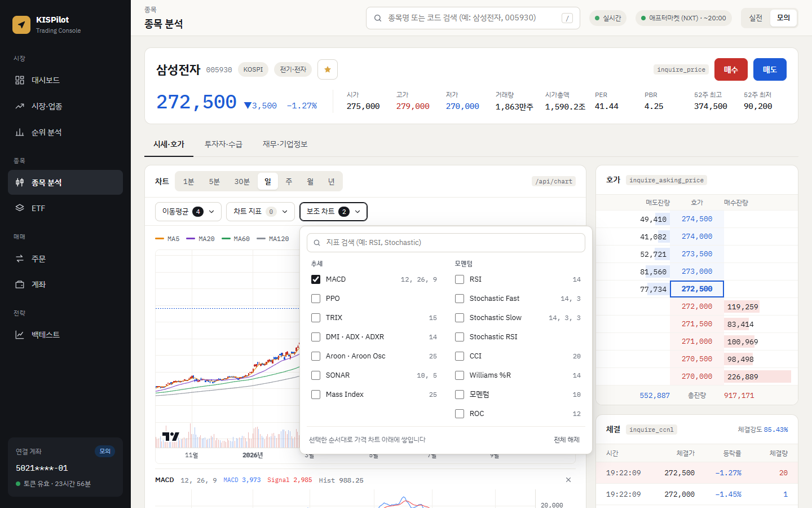Click the 주문 swap arrows icon
Viewport: 812px width, 508px height.
20,259
